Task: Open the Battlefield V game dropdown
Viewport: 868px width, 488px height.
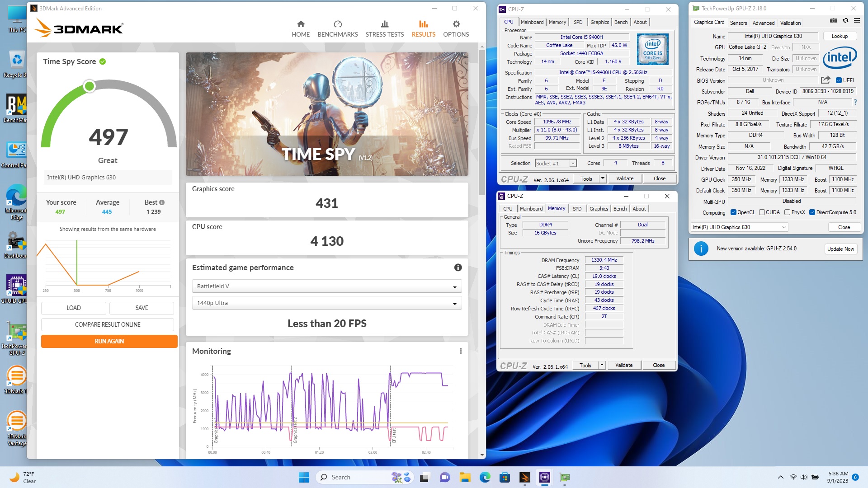Action: (327, 286)
